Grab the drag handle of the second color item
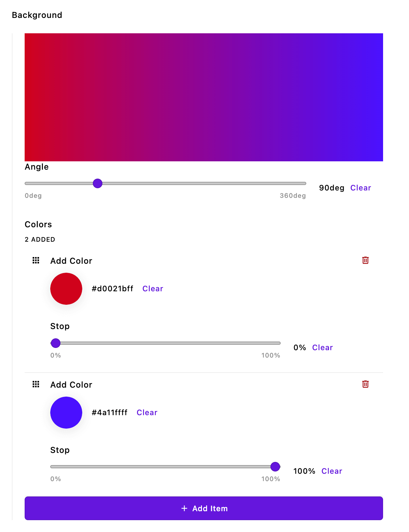Viewport: 409px width, 532px height. click(x=36, y=384)
